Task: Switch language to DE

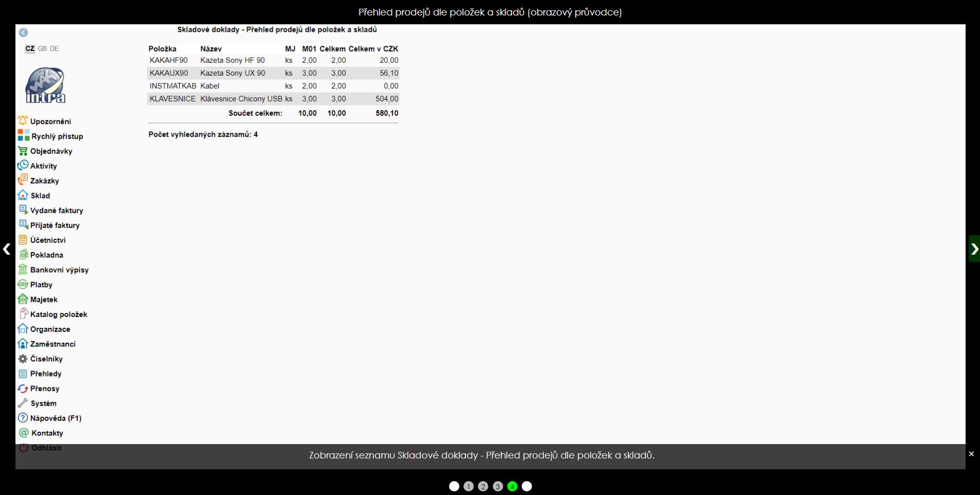Action: pos(54,48)
